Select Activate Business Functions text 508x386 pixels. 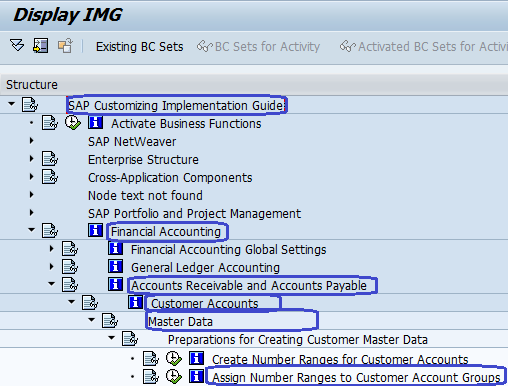tap(186, 124)
